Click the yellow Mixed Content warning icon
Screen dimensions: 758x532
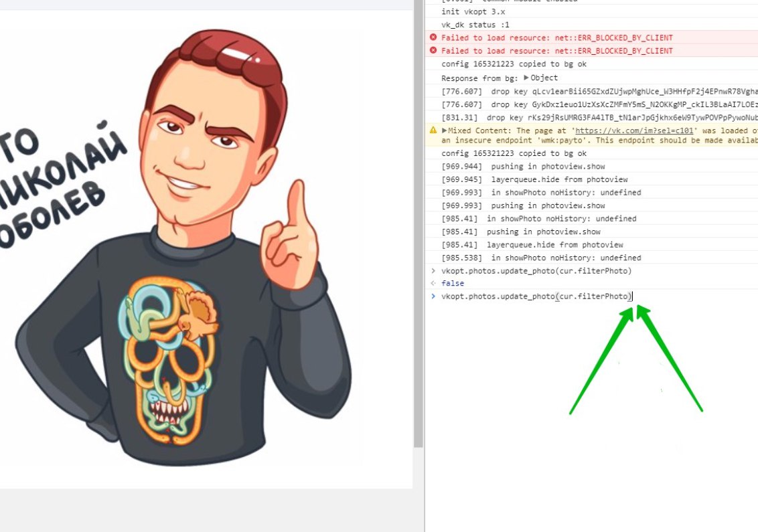(x=433, y=130)
